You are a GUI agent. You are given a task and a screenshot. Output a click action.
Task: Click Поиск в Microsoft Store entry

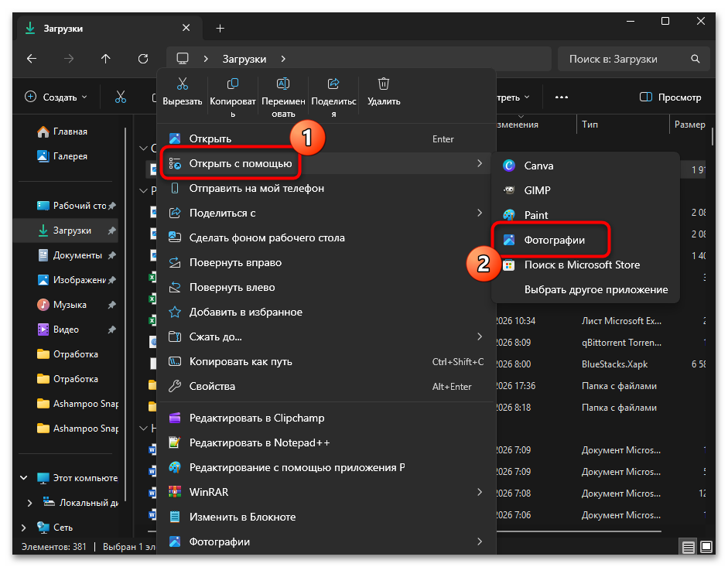click(x=582, y=265)
